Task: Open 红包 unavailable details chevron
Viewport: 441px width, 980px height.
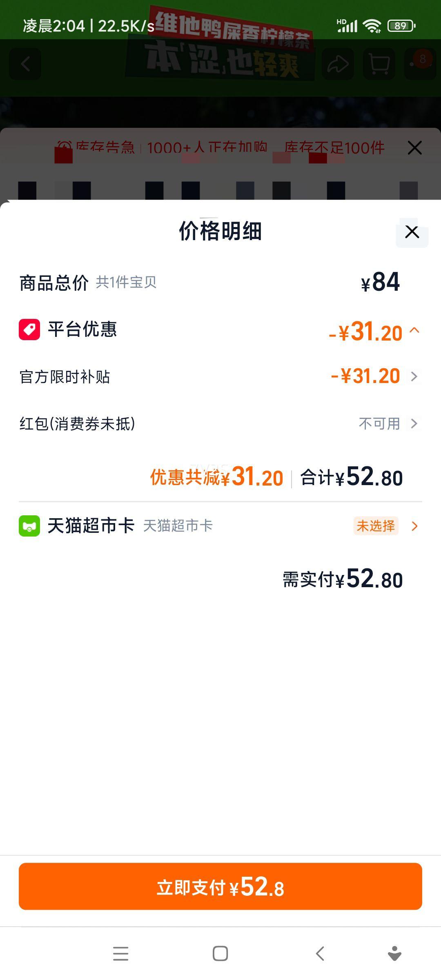Action: (x=414, y=423)
